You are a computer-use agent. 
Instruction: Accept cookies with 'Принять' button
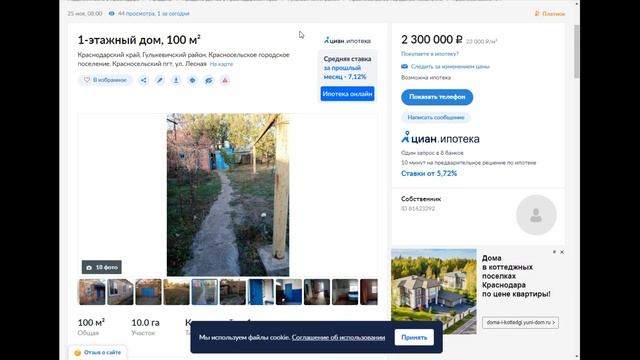click(x=414, y=338)
